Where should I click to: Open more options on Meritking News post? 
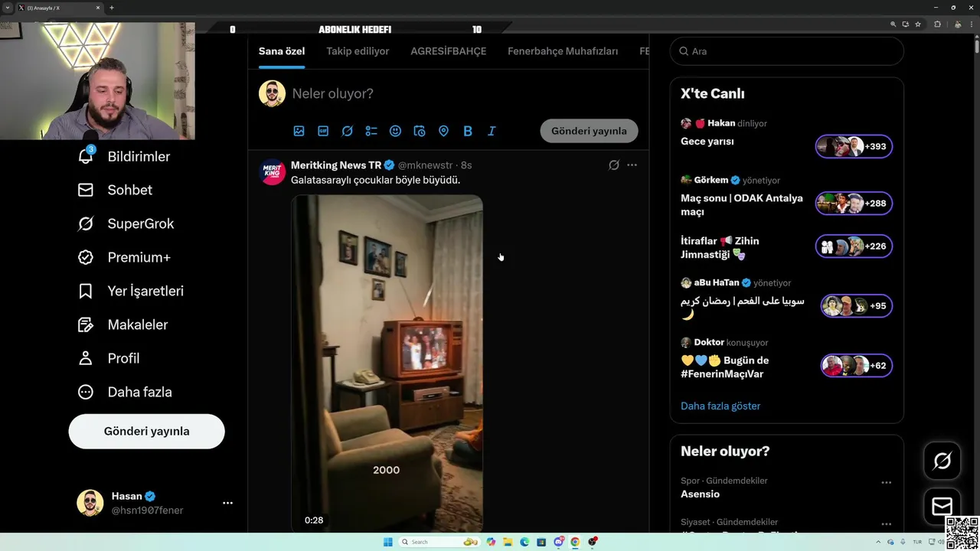pos(632,165)
